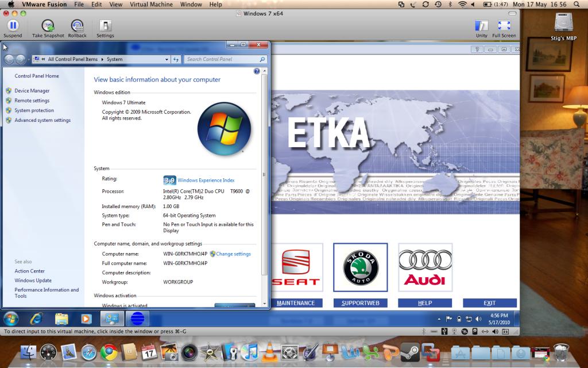
Task: Open the Edit menu
Action: tap(96, 5)
